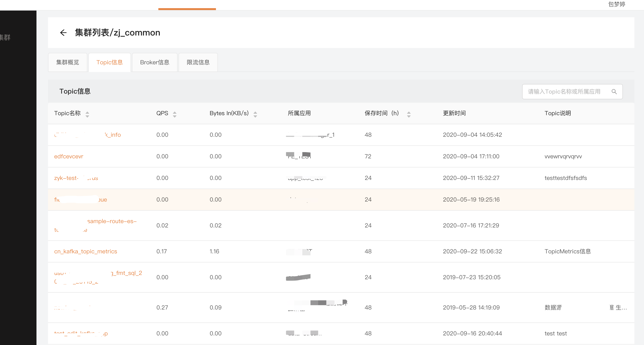Click the search magnifier icon

(614, 92)
